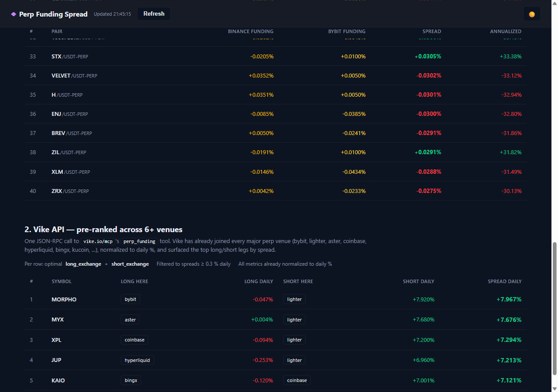Click the coinbase long tag for XPL
Screen dimensions: 558x392
[x=135, y=340]
